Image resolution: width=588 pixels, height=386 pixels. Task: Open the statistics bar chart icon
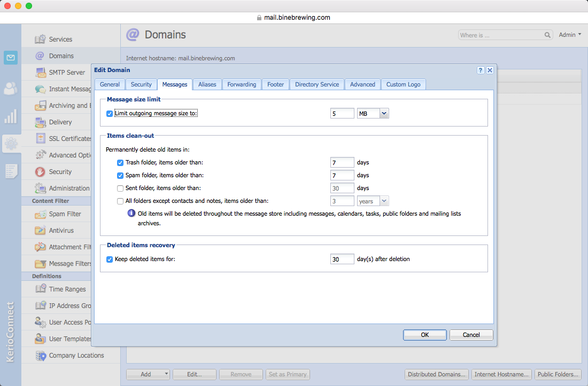pos(11,116)
